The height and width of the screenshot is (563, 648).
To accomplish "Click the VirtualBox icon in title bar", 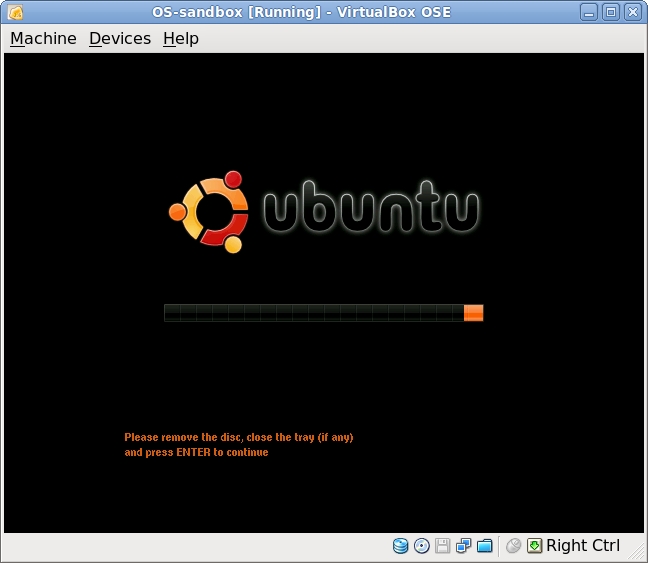I will 15,12.
